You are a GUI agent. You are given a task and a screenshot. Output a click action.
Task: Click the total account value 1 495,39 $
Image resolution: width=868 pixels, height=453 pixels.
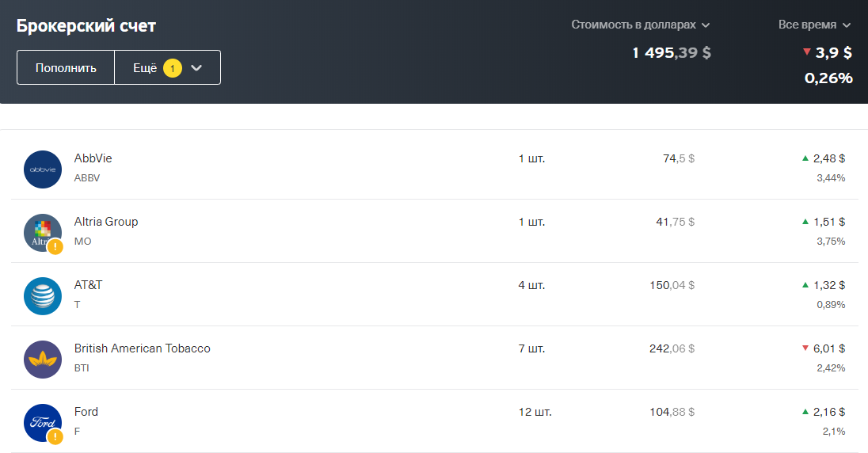pos(672,53)
